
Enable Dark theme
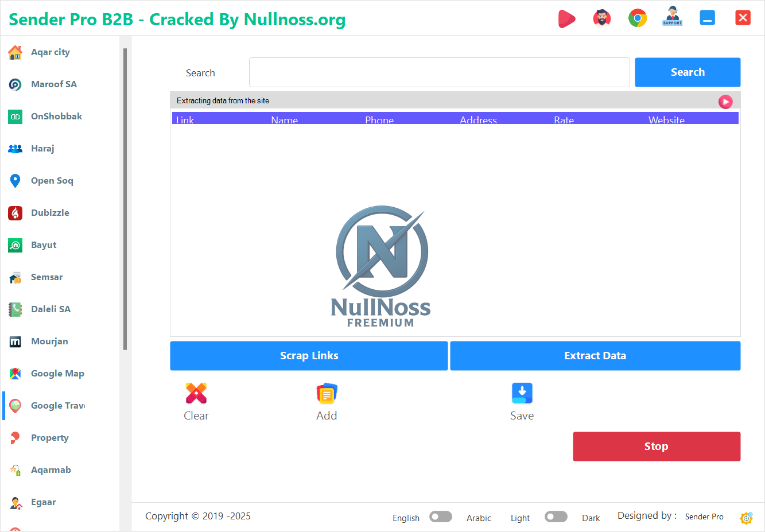click(x=556, y=517)
